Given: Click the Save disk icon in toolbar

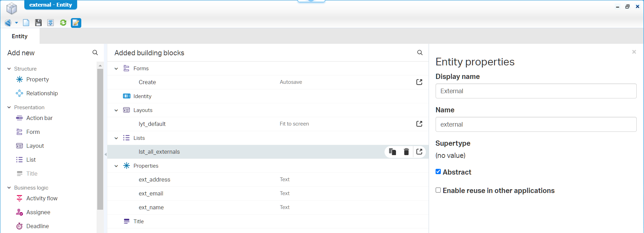Looking at the screenshot, I should click(x=38, y=23).
